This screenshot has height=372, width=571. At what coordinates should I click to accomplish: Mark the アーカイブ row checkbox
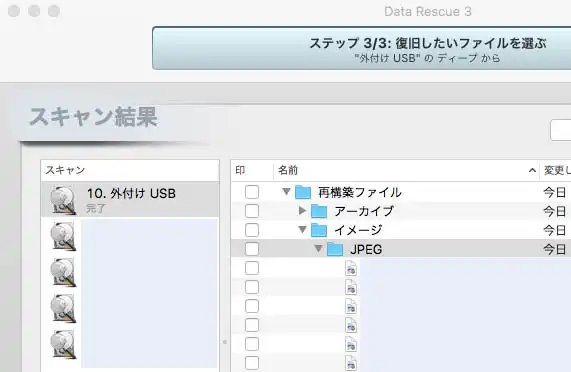[252, 211]
